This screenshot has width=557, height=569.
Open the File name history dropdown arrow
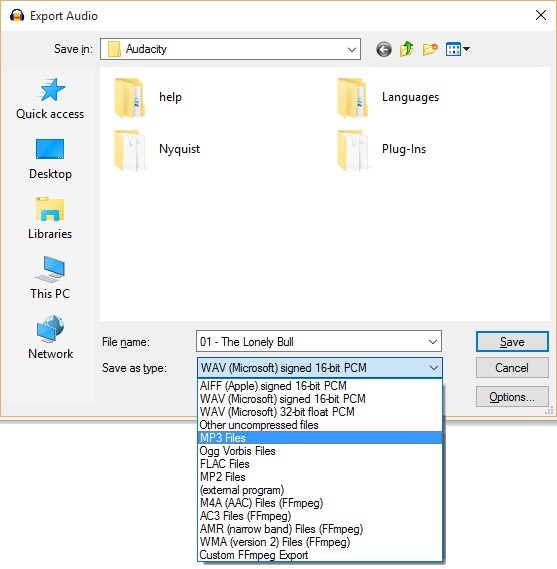click(x=433, y=341)
